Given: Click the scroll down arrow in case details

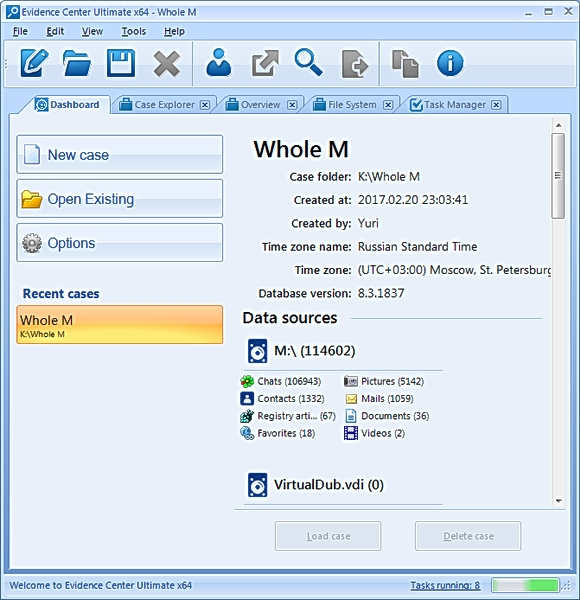Looking at the screenshot, I should click(x=559, y=501).
